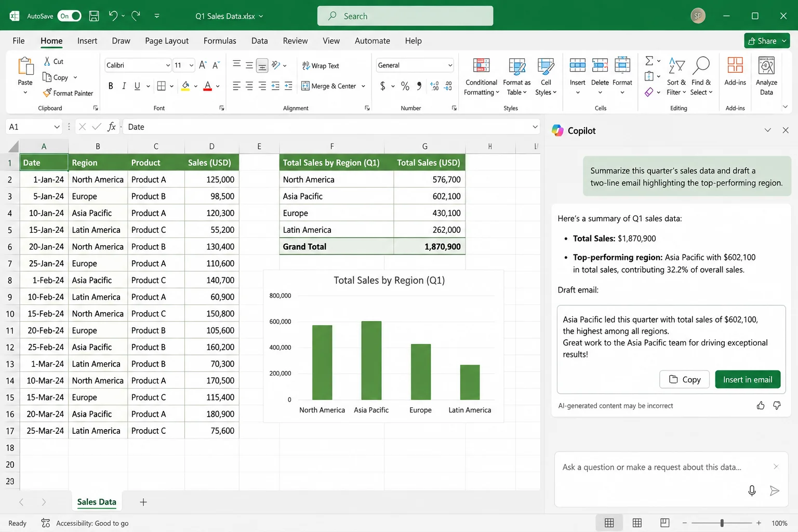Open the Formulas ribbon tab
Image resolution: width=798 pixels, height=532 pixels.
click(220, 41)
